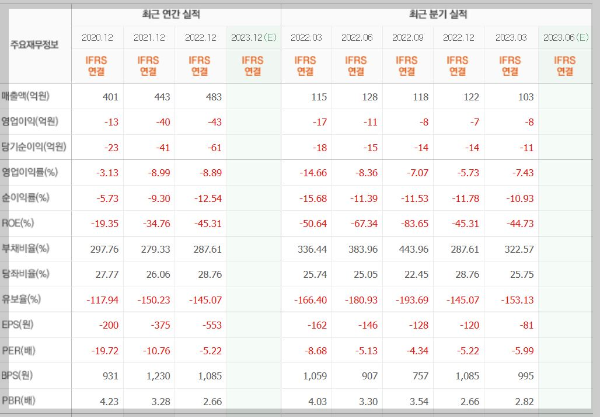Click the 2020.12 annual column header
600x417 pixels.
pos(98,37)
